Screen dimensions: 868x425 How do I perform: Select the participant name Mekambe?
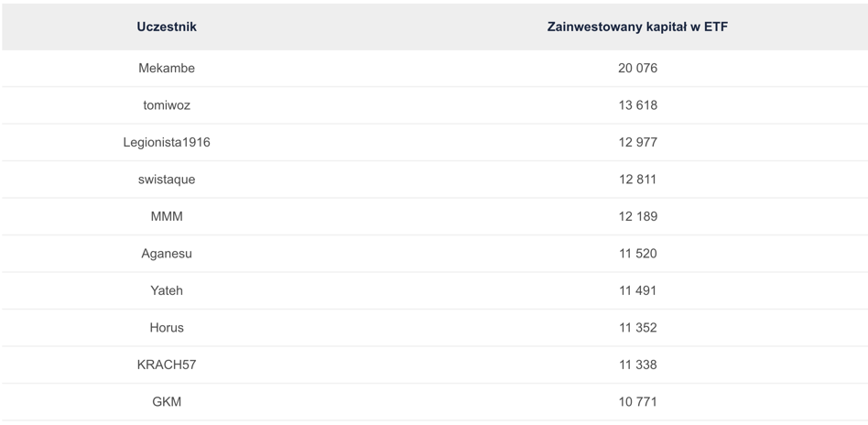click(167, 68)
